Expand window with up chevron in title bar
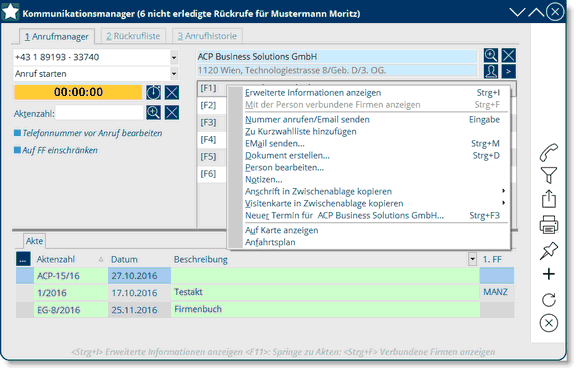The image size is (576, 370). [x=536, y=12]
